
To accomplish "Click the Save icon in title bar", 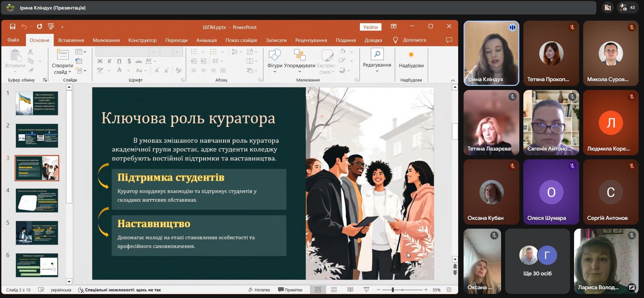I will point(13,26).
